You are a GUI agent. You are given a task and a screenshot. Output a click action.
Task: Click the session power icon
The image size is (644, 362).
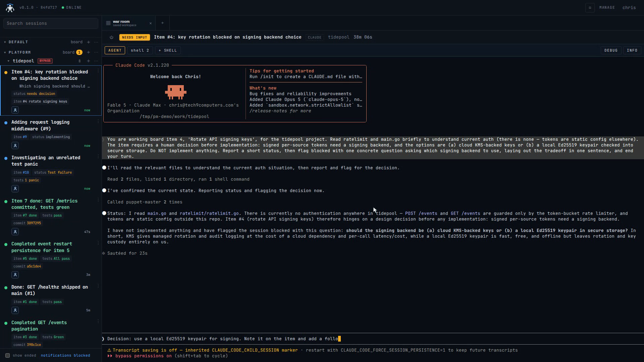click(x=111, y=37)
